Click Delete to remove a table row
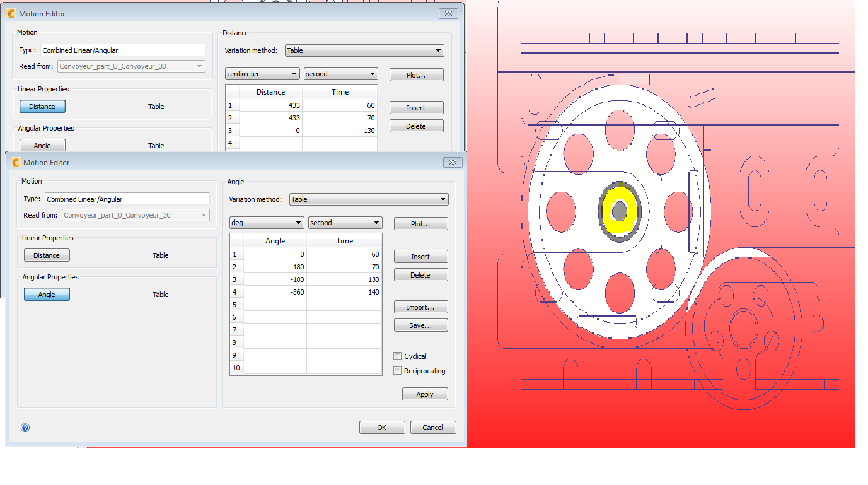This screenshot has width=868, height=485. point(420,274)
